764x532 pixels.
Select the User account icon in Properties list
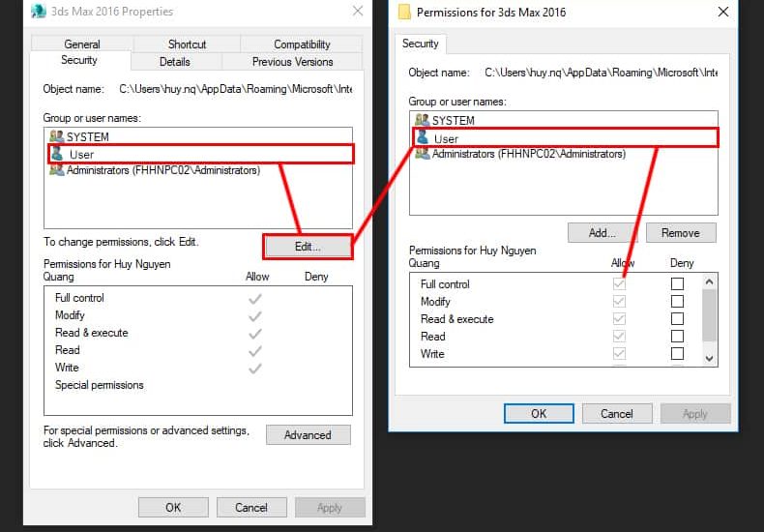(57, 154)
